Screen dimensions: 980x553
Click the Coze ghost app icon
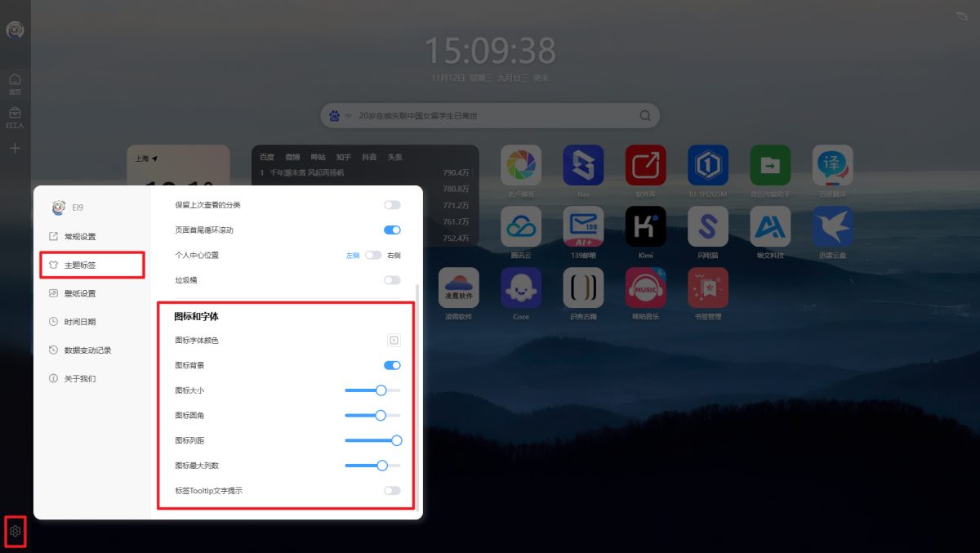[x=521, y=288]
